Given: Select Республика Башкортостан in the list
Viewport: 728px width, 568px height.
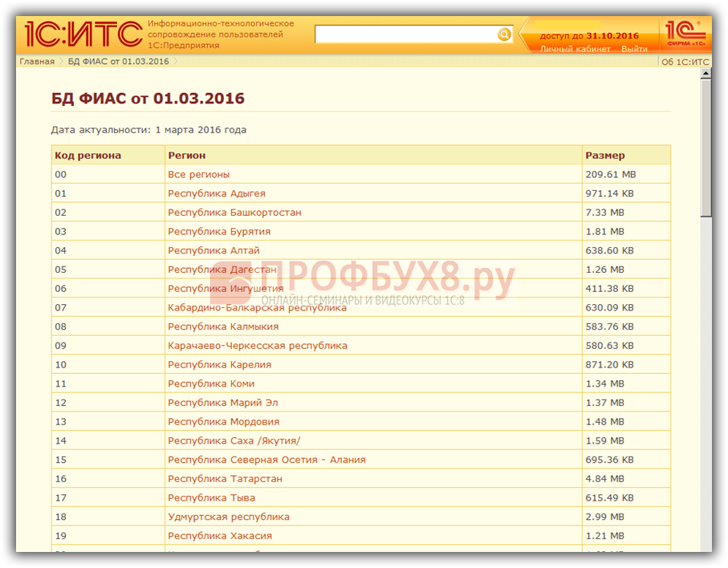Looking at the screenshot, I should (x=234, y=213).
